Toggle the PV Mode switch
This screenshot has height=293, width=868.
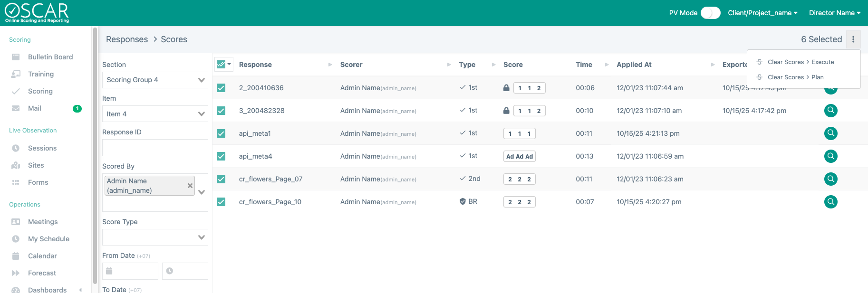tap(710, 13)
